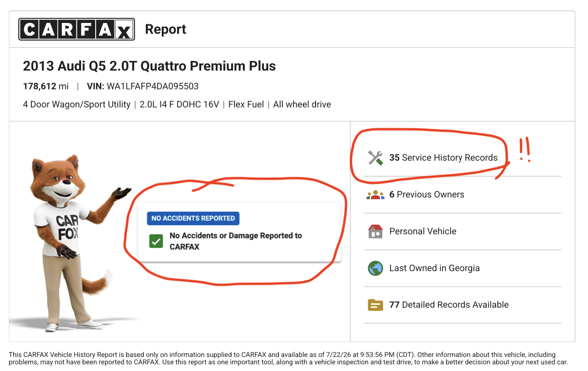Click the house icon for Personal Vehicle
The image size is (588, 371).
[x=376, y=231]
